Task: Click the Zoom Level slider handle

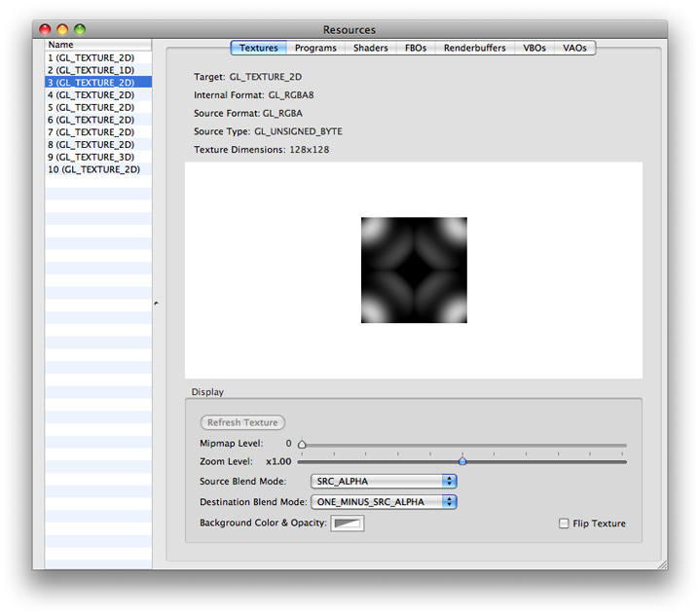Action: [x=462, y=461]
